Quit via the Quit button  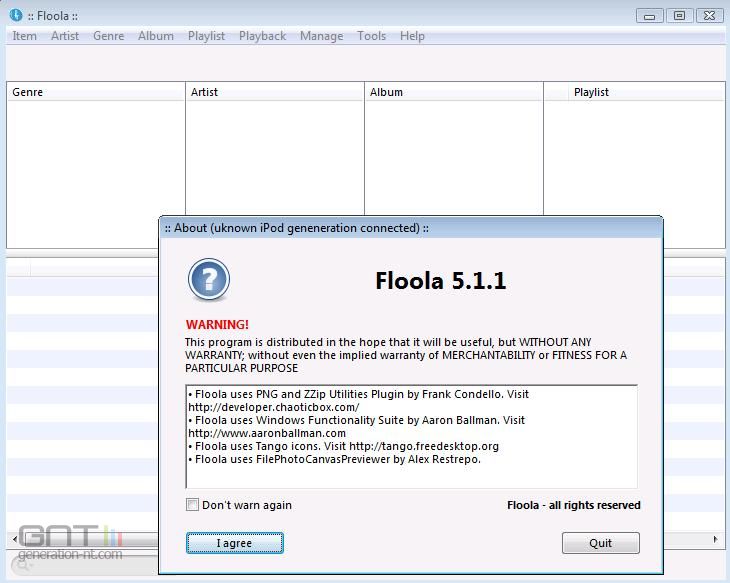coord(601,543)
